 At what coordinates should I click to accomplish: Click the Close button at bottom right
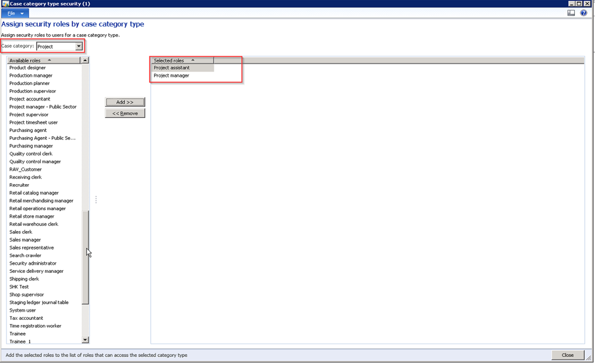pos(568,355)
